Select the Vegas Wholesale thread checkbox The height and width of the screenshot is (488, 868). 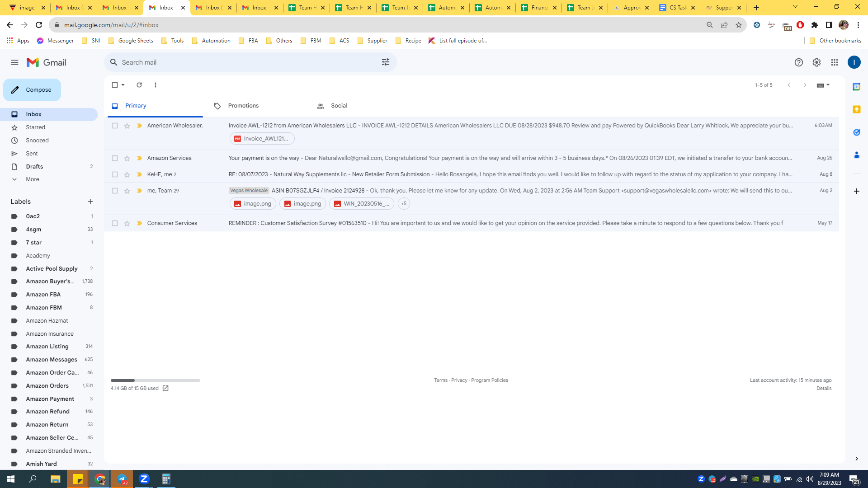click(x=115, y=191)
